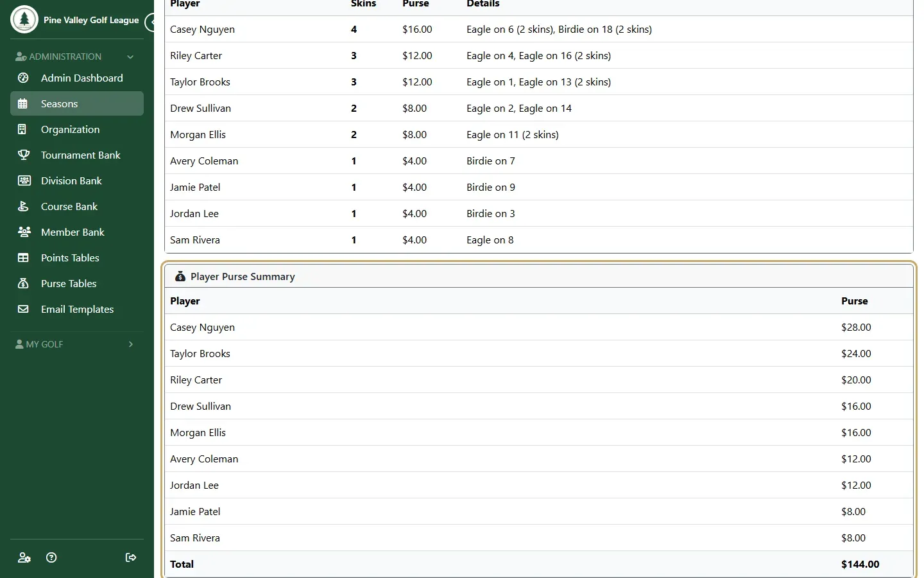Click the Player Purse Summary money bag icon
The width and height of the screenshot is (924, 578).
(x=180, y=276)
